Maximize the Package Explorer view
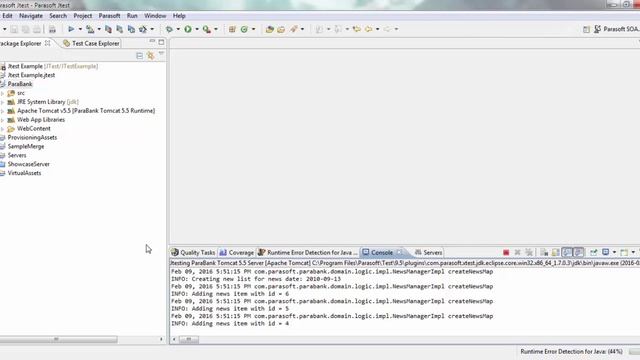640x360 pixels. point(161,42)
